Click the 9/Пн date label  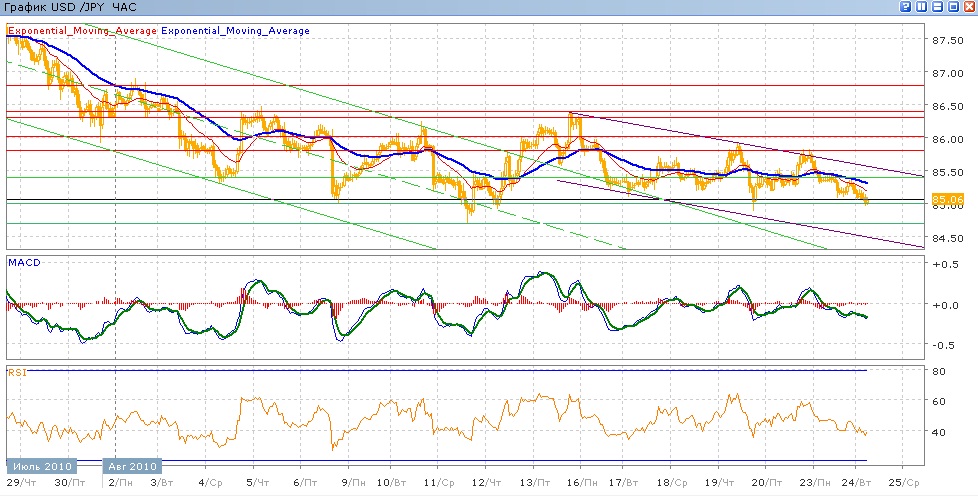354,483
